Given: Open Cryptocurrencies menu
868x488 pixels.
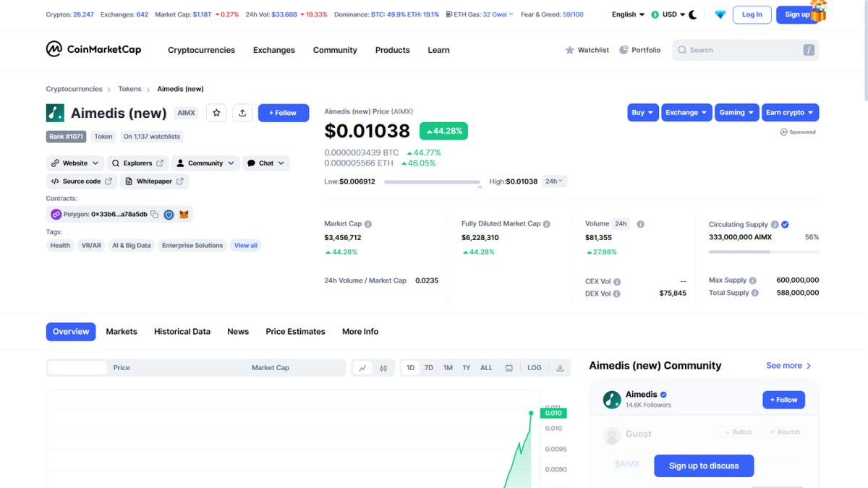Looking at the screenshot, I should 201,50.
